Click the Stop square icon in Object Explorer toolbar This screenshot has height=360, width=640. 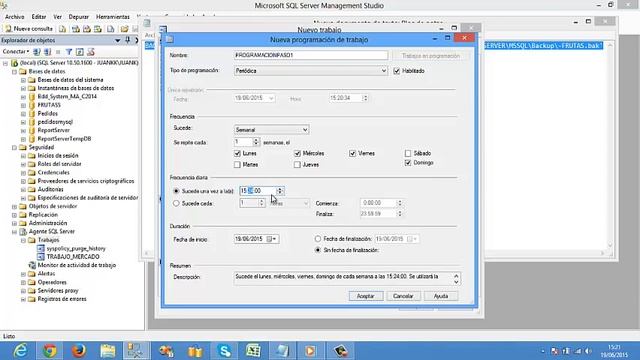(58, 52)
